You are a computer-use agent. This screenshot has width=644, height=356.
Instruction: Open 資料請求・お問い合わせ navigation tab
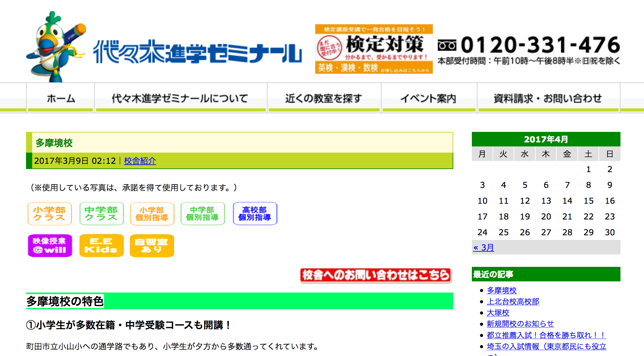pyautogui.click(x=548, y=98)
